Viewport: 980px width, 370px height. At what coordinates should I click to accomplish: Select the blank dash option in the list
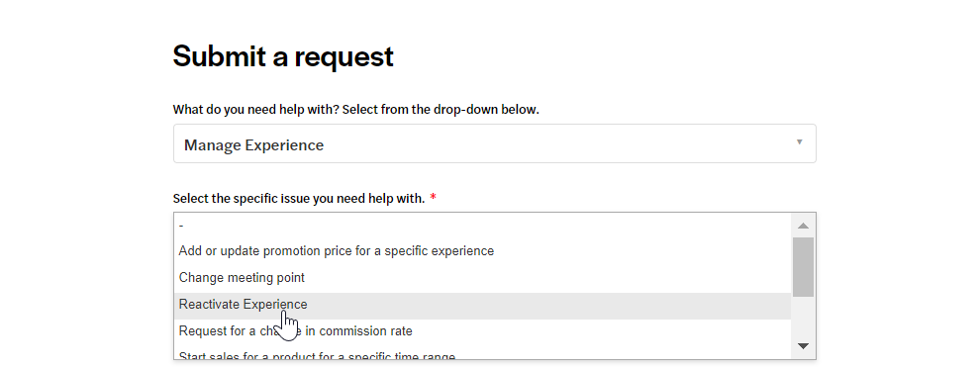click(482, 225)
